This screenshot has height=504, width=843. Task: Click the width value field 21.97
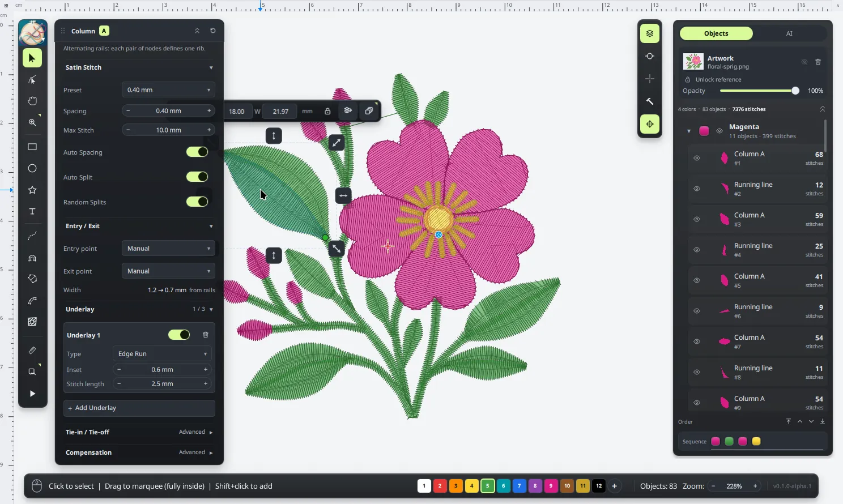pos(280,111)
